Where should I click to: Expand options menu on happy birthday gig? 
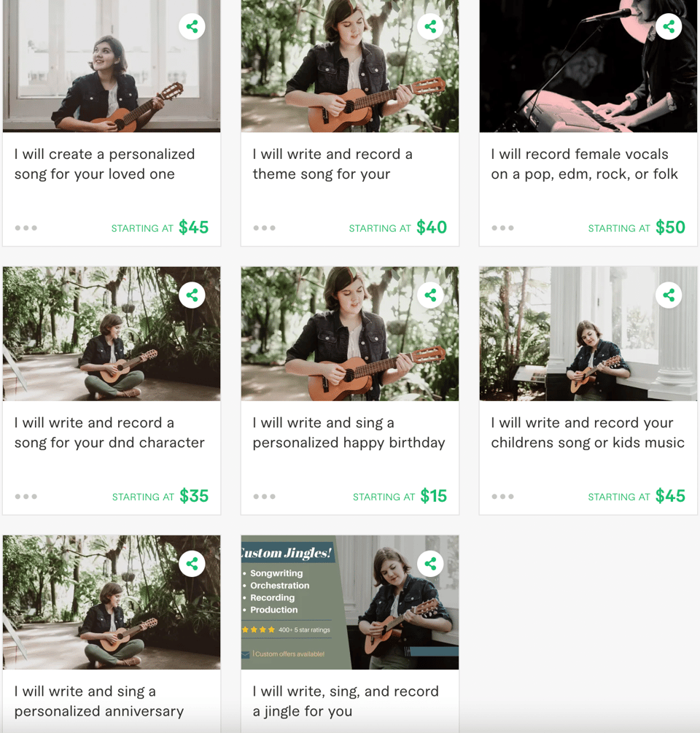pos(265,497)
